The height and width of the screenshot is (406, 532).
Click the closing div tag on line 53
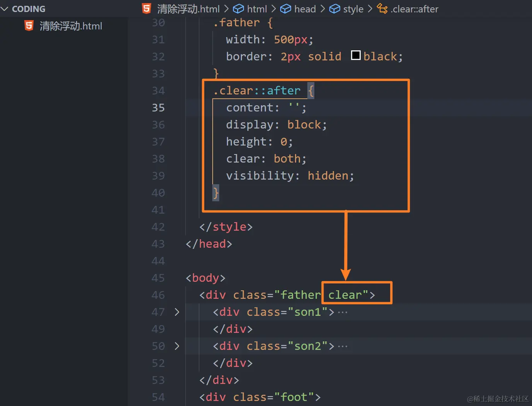point(219,380)
